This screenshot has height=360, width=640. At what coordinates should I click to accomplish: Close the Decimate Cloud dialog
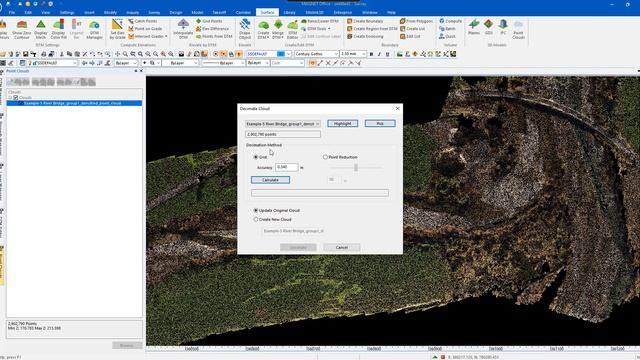[398, 109]
